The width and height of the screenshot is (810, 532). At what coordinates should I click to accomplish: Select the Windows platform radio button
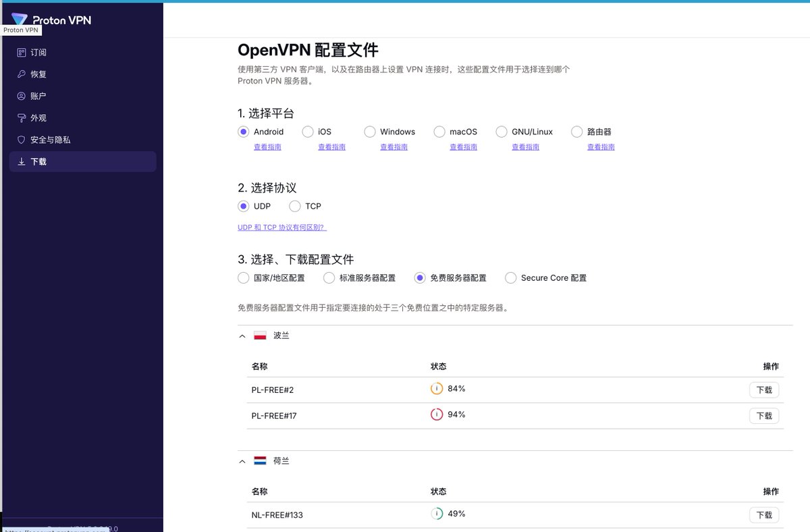[370, 132]
